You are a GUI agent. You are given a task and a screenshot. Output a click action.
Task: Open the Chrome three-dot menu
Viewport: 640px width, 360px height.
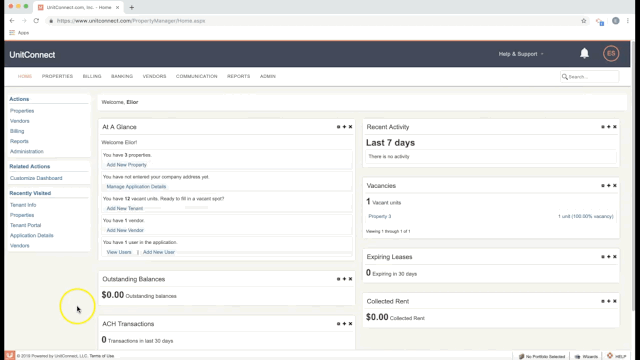click(628, 21)
